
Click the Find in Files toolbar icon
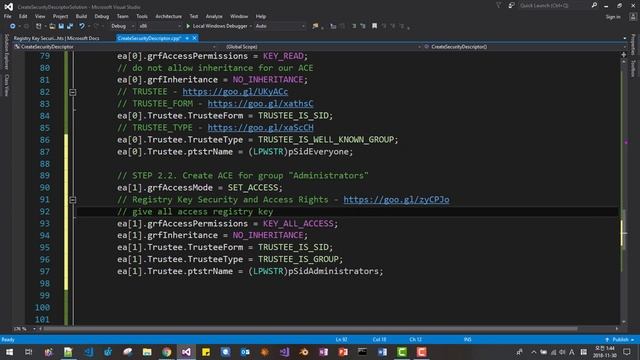tap(316, 26)
